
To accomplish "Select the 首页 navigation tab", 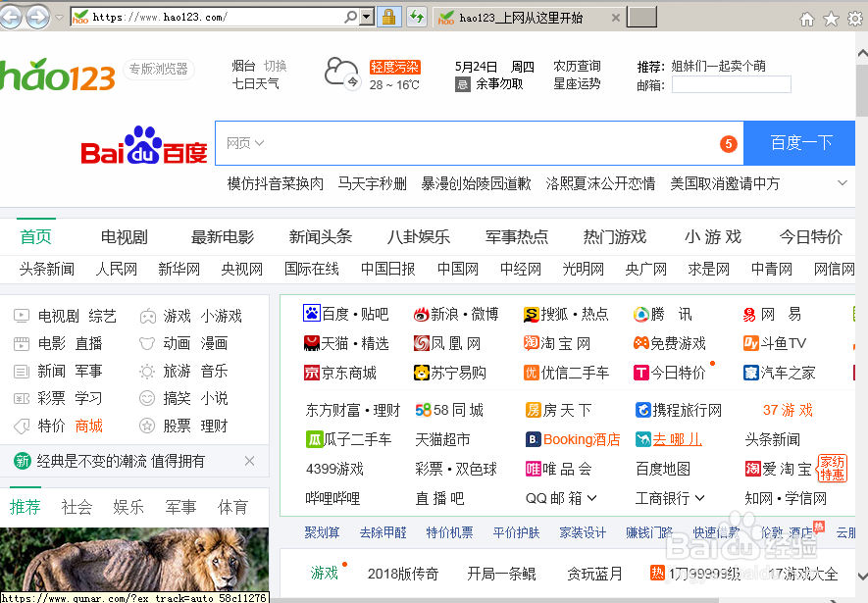I will point(36,236).
